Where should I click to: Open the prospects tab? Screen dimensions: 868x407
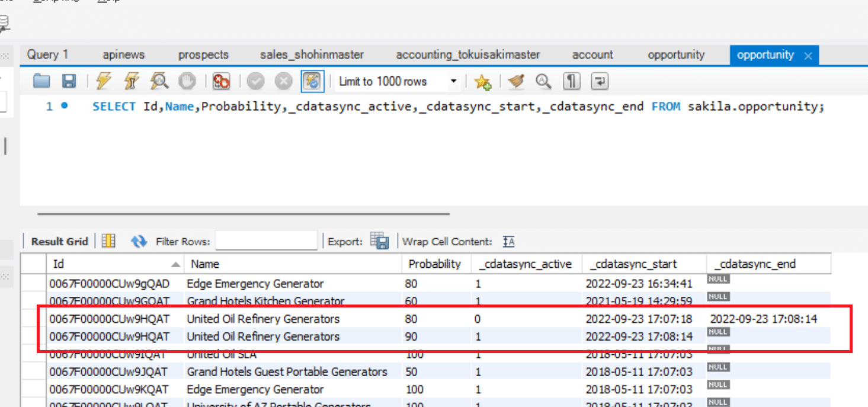tap(203, 55)
